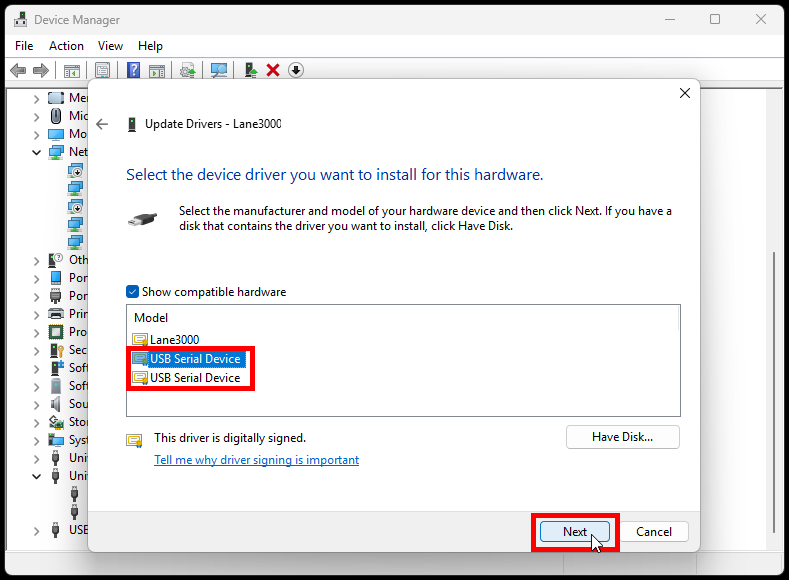Collapse the expanded 'Net' tree node
This screenshot has height=580, width=789.
[36, 152]
